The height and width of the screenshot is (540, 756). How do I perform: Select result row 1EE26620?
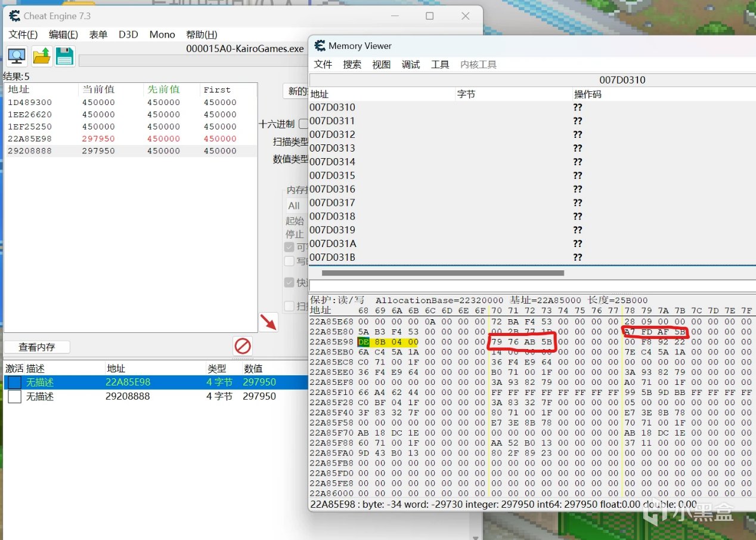pos(131,115)
